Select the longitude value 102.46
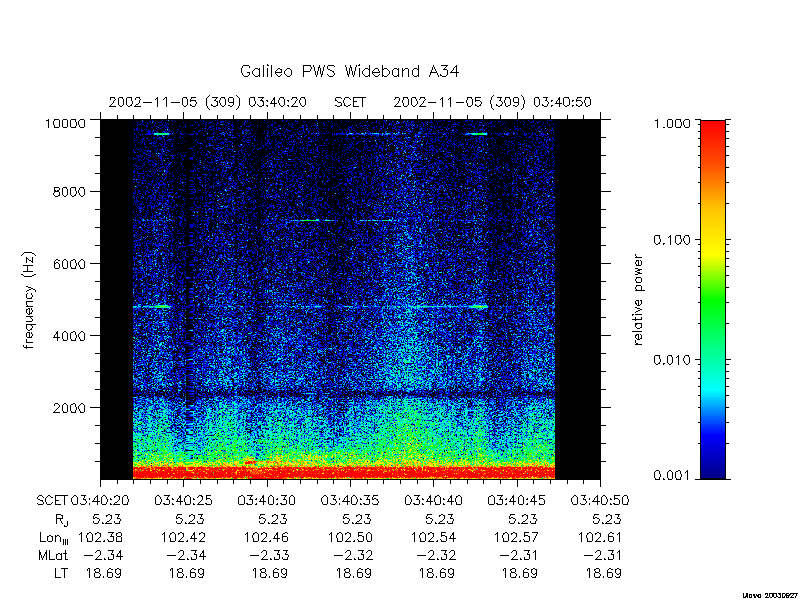Screen dimensions: 800x600 pos(267,537)
